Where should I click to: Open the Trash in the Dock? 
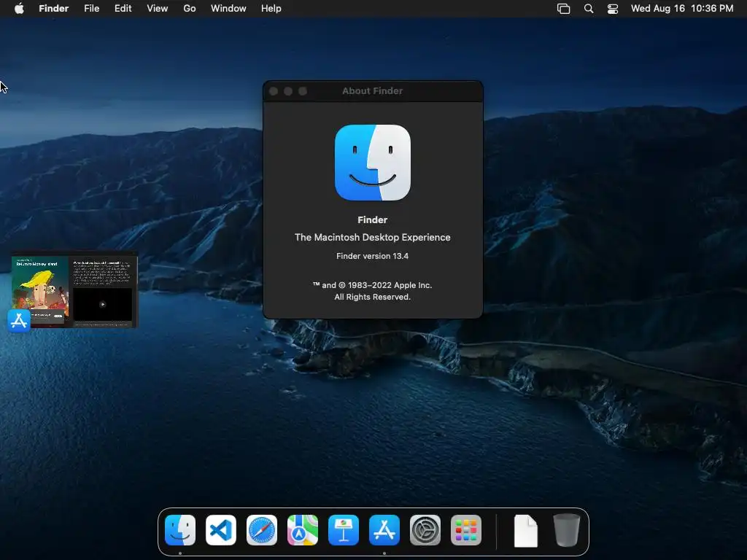566,530
